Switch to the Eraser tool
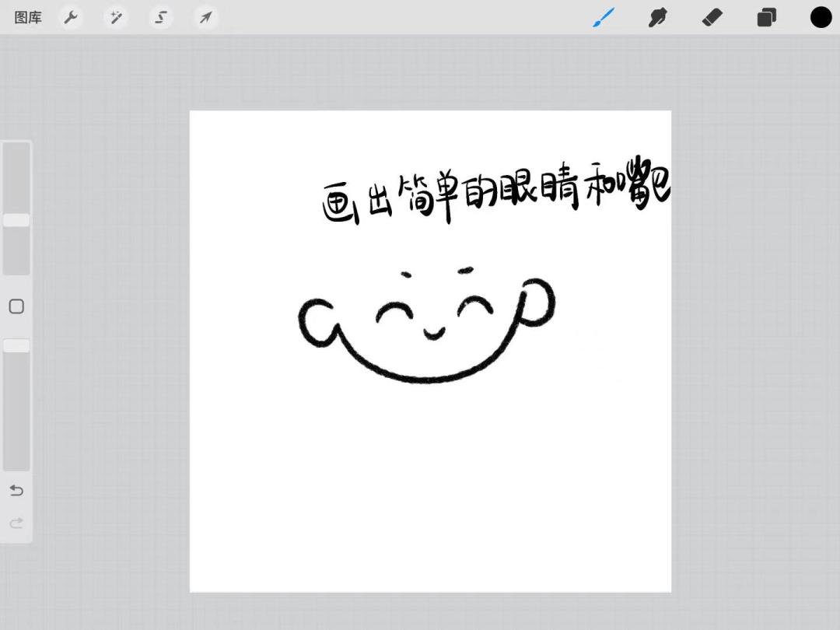The width and height of the screenshot is (840, 630). coord(712,17)
